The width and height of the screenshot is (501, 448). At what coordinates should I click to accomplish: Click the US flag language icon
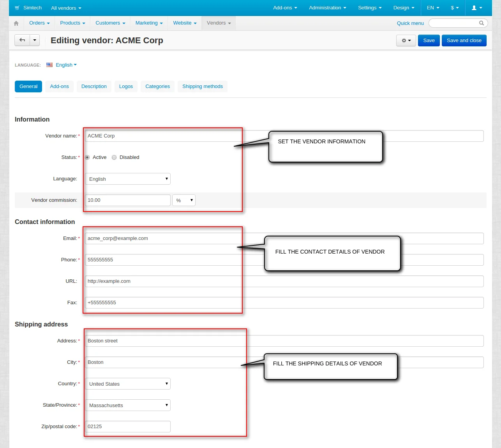point(49,65)
